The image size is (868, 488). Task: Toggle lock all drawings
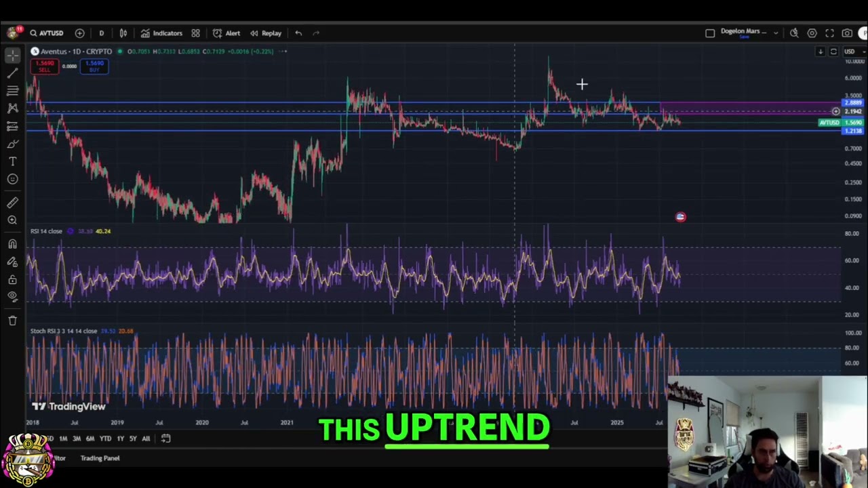tap(12, 279)
